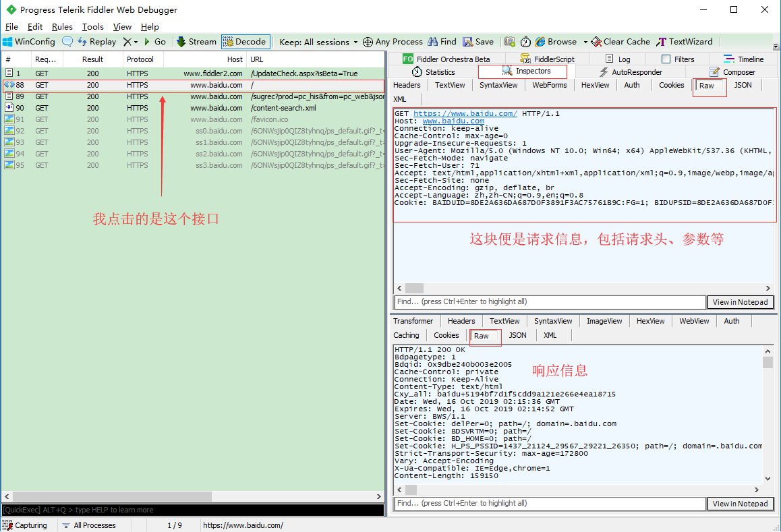The height and width of the screenshot is (532, 781).
Task: Click the www.baidu.com Host link
Action: pos(453,121)
